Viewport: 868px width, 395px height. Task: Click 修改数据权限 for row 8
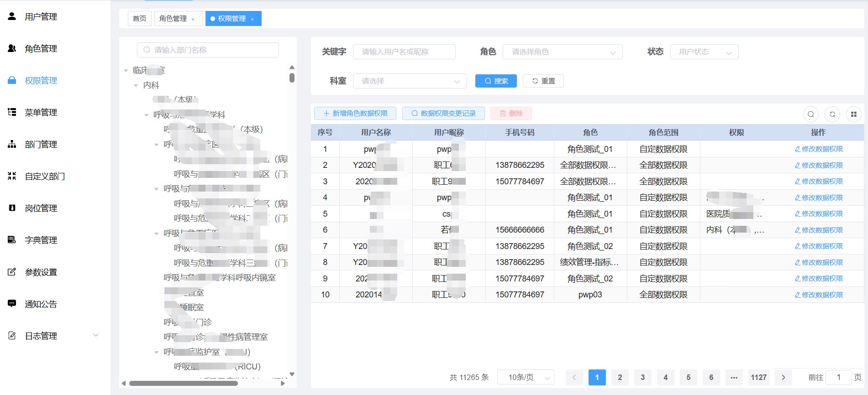(x=819, y=263)
